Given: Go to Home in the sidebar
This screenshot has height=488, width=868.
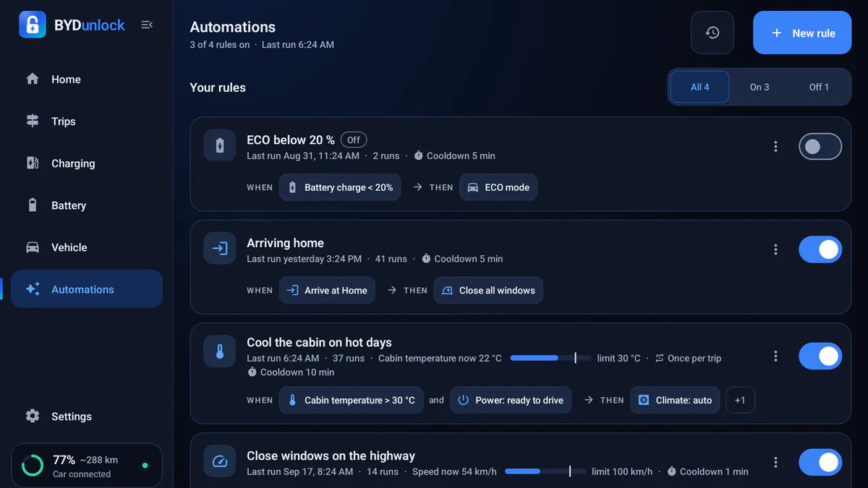Looking at the screenshot, I should (87, 79).
